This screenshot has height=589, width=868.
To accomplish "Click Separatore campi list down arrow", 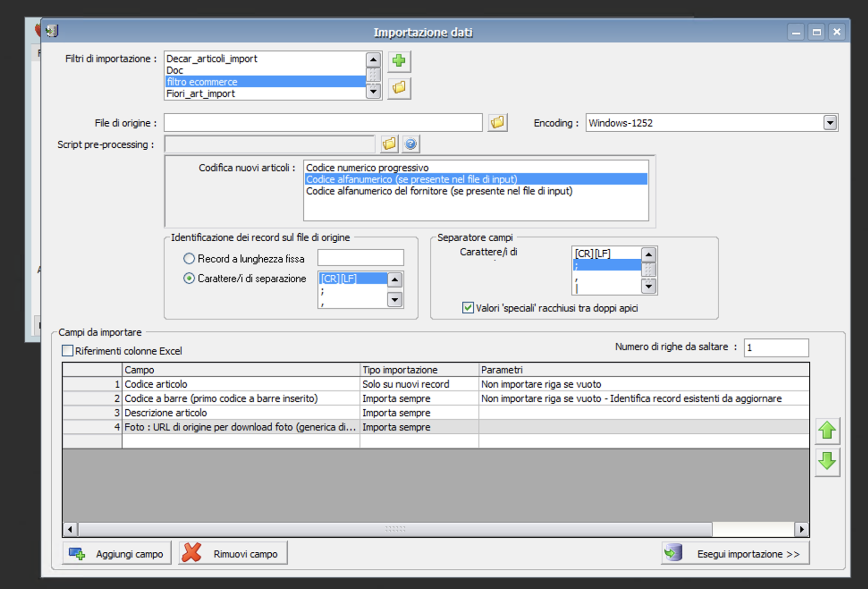I will pyautogui.click(x=649, y=286).
